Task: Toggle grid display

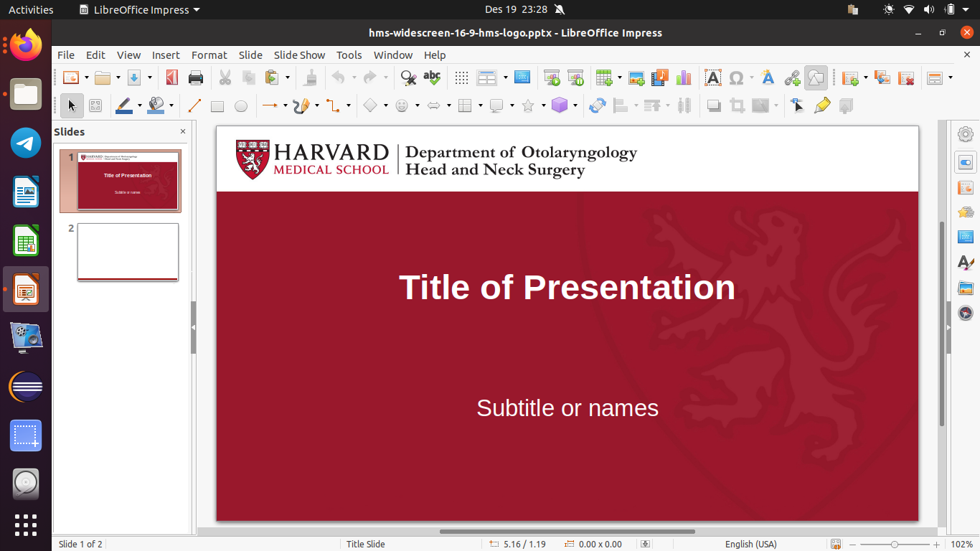Action: 462,77
